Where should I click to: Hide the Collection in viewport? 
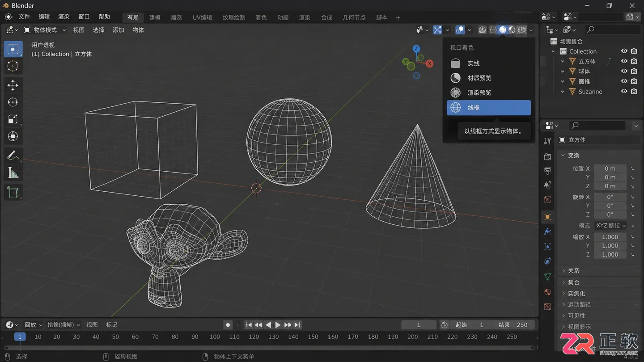coord(624,51)
